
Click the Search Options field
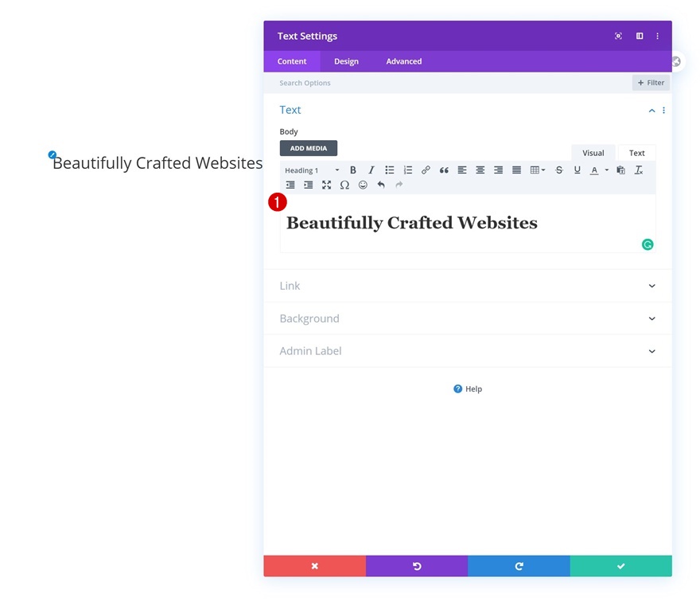[446, 83]
